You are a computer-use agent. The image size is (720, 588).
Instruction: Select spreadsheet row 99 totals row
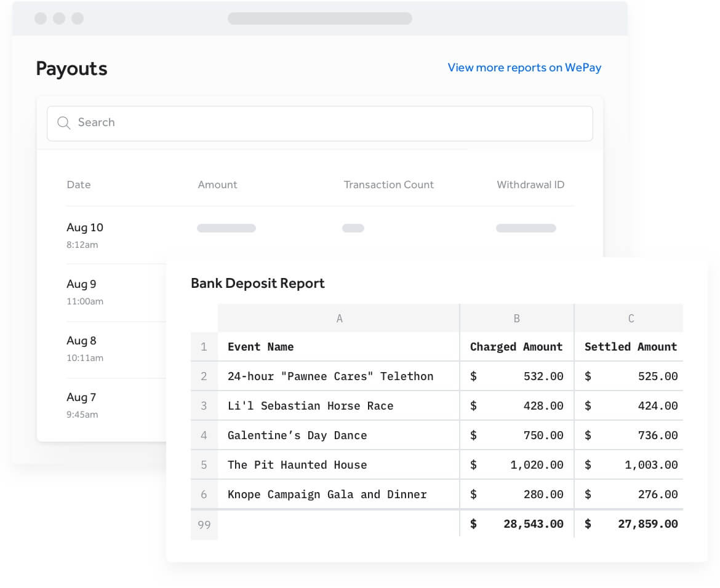click(204, 524)
